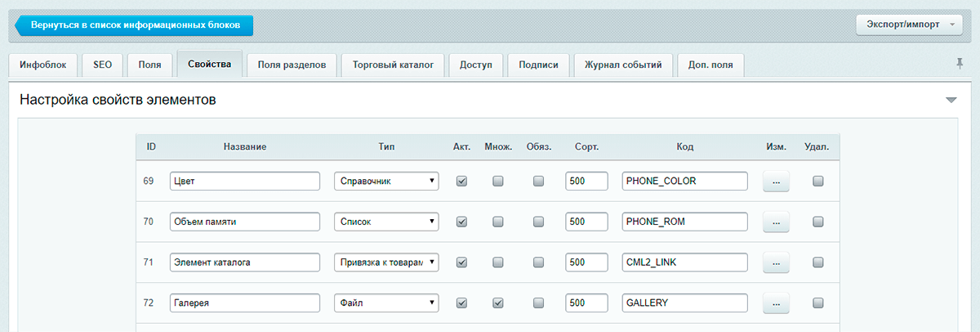Open edit dialog for GALLERY property

coord(775,303)
